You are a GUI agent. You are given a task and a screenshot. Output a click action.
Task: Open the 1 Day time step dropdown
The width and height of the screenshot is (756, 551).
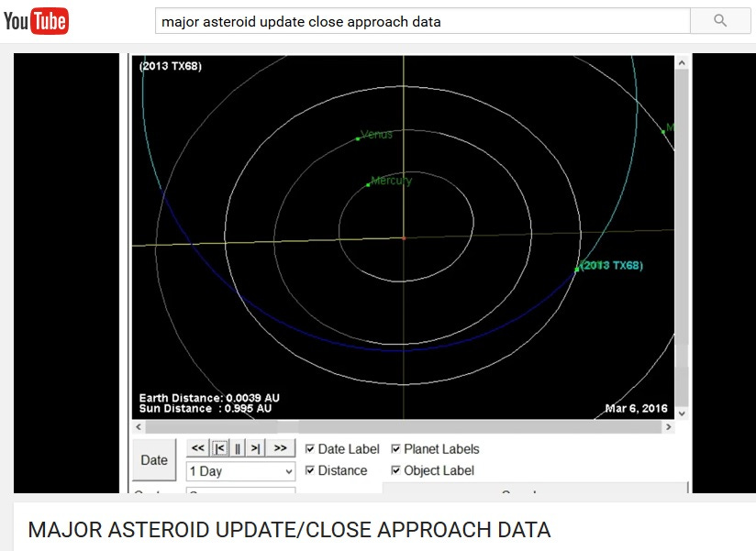point(240,471)
